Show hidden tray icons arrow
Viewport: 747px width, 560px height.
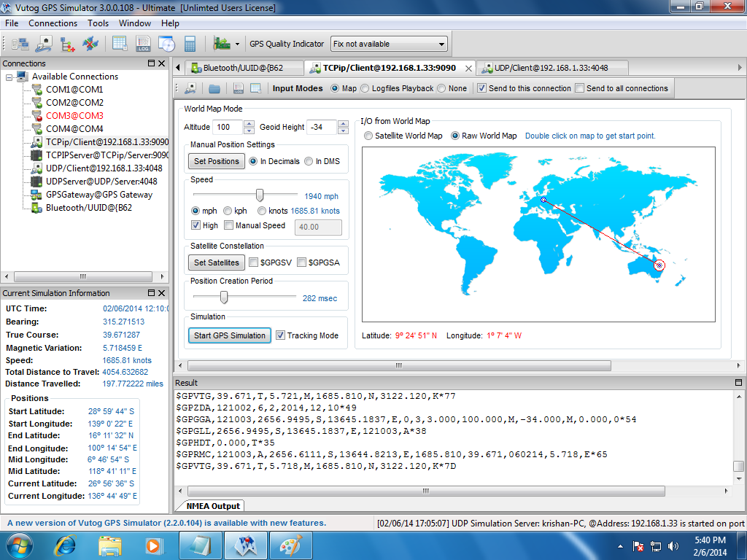point(620,546)
